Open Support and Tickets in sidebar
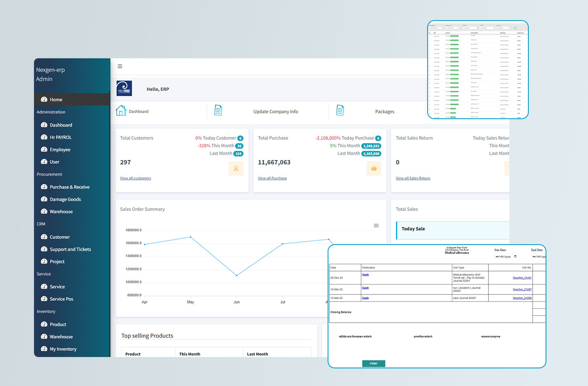Screen dimensions: 588x386 pos(70,250)
